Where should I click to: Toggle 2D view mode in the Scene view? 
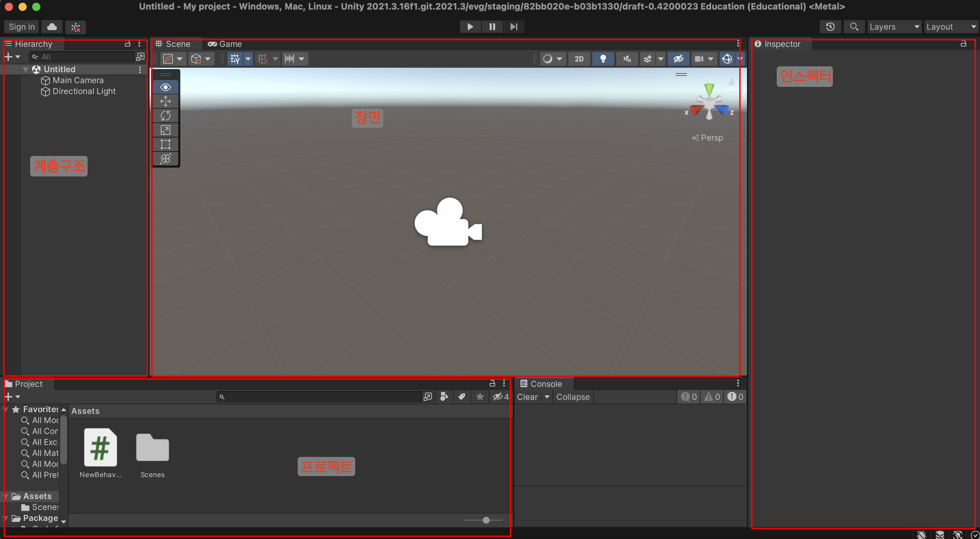pos(579,58)
